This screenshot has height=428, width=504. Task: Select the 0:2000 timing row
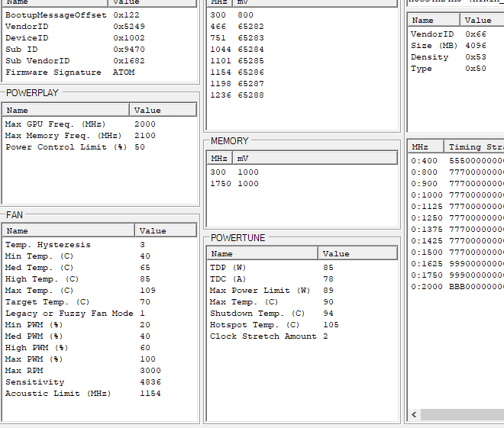[457, 287]
